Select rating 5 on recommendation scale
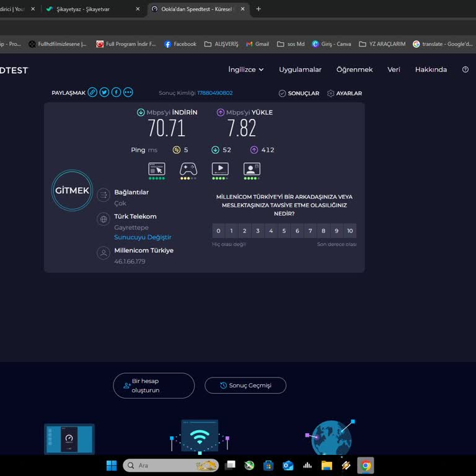The height and width of the screenshot is (476, 476). (x=284, y=231)
